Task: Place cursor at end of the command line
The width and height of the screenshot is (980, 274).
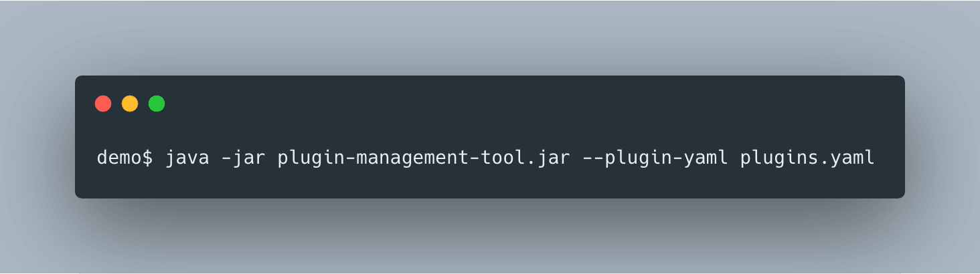Action: (876, 159)
